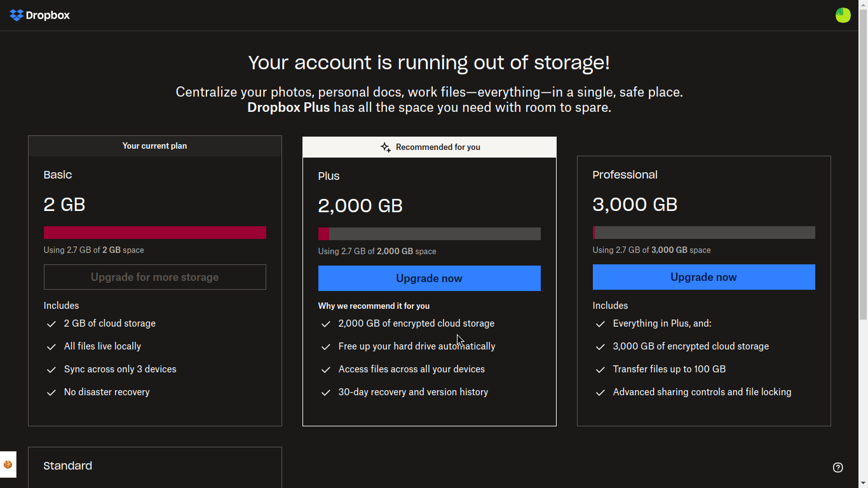Click checkmark next to Everything in Plus

[x=600, y=324]
